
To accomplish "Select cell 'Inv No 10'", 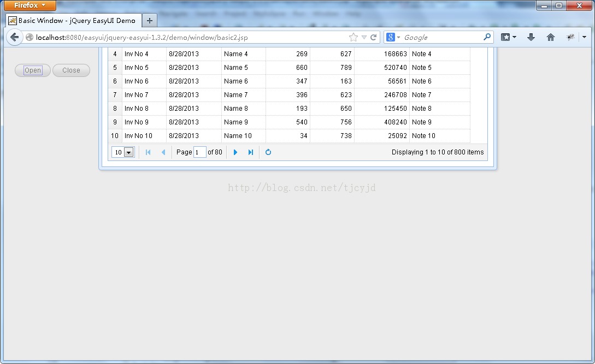I will (144, 136).
